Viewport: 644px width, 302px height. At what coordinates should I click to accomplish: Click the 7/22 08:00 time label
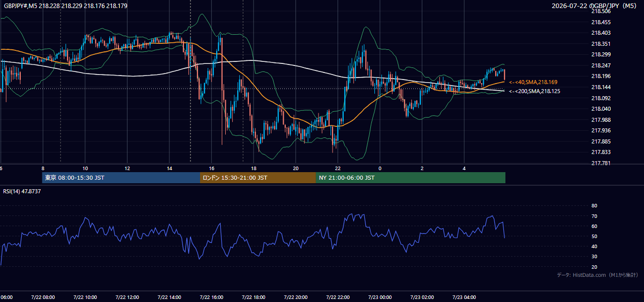point(43,297)
